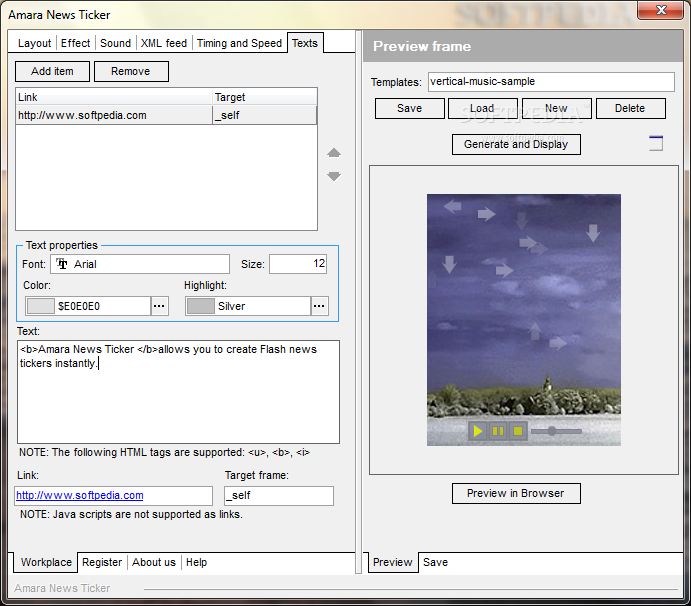Switch to the Layout tab
This screenshot has height=606, width=691.
click(34, 43)
